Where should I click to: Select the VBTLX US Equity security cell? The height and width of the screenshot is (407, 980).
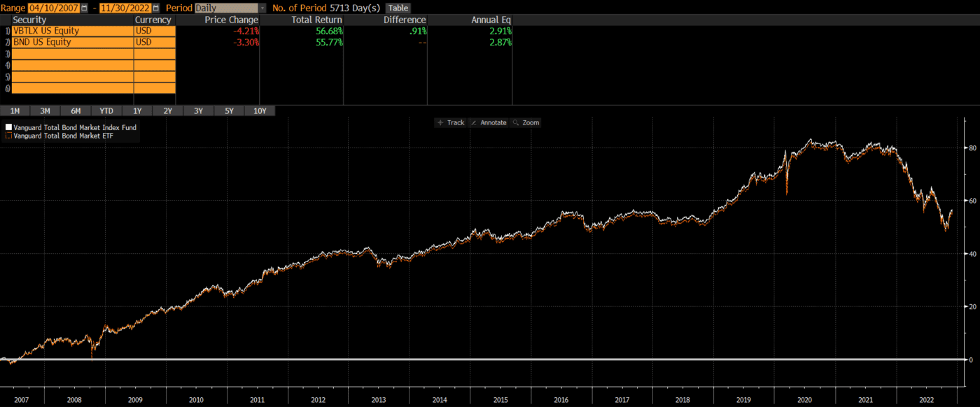[72, 31]
